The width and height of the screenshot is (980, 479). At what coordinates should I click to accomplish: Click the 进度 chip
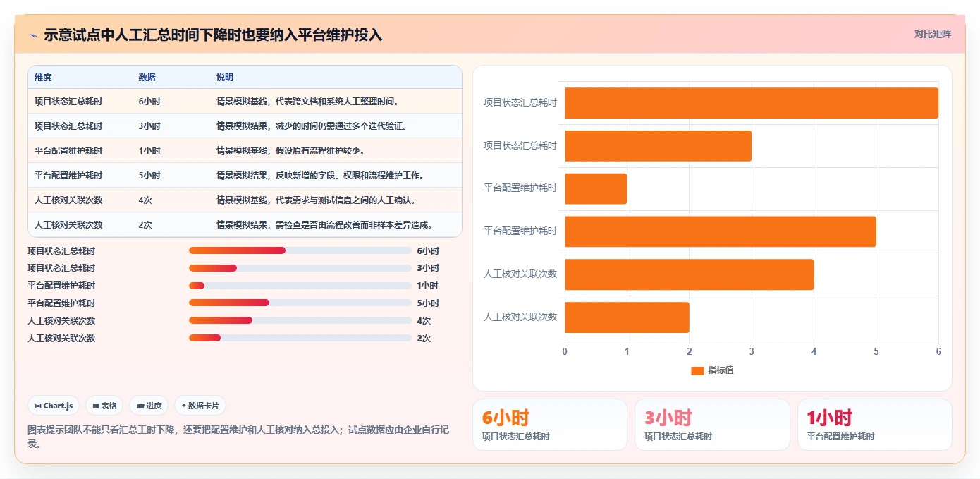pyautogui.click(x=149, y=406)
